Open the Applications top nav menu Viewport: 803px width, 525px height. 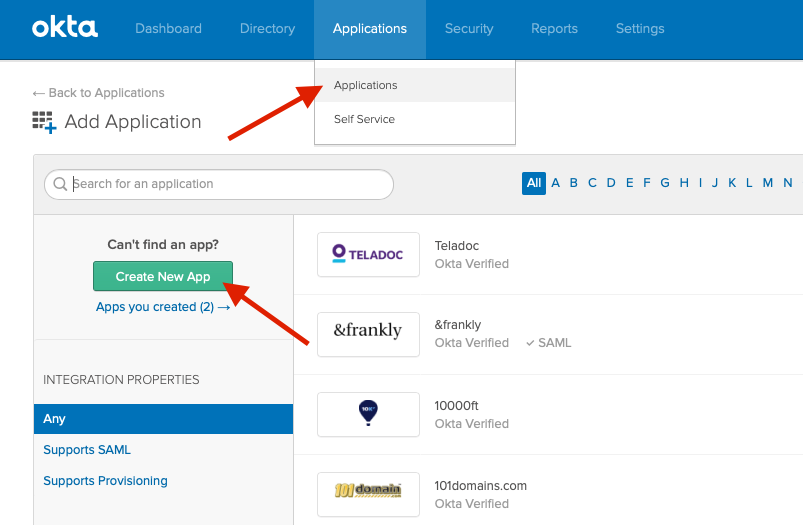click(370, 29)
